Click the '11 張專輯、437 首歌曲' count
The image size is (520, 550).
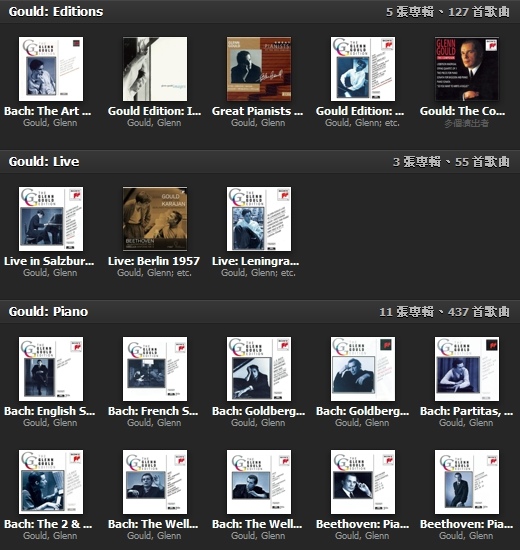coord(444,312)
